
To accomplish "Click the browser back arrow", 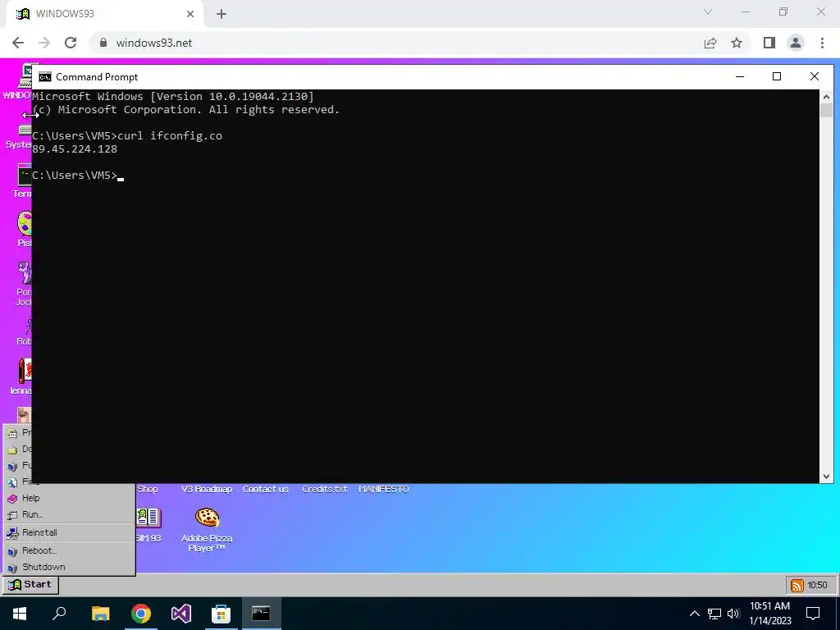I will [x=18, y=43].
